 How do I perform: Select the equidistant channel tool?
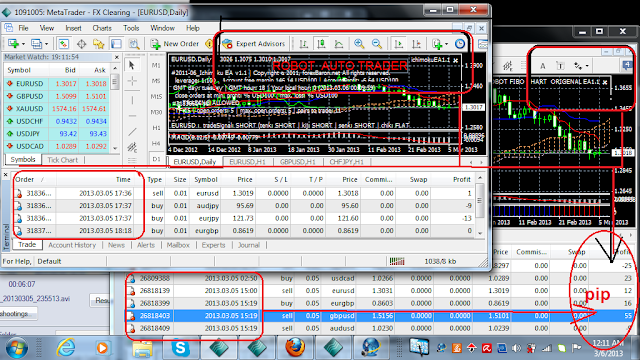(x=132, y=147)
